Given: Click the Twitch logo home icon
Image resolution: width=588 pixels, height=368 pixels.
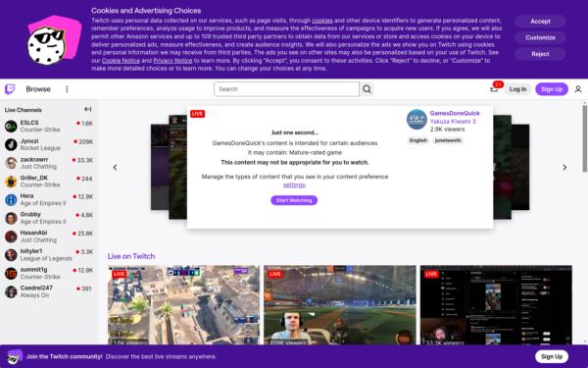Looking at the screenshot, I should [10, 89].
